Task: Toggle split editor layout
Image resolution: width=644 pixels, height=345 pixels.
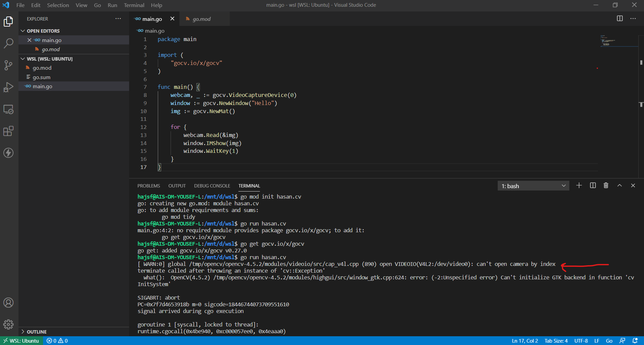Action: coord(620,19)
